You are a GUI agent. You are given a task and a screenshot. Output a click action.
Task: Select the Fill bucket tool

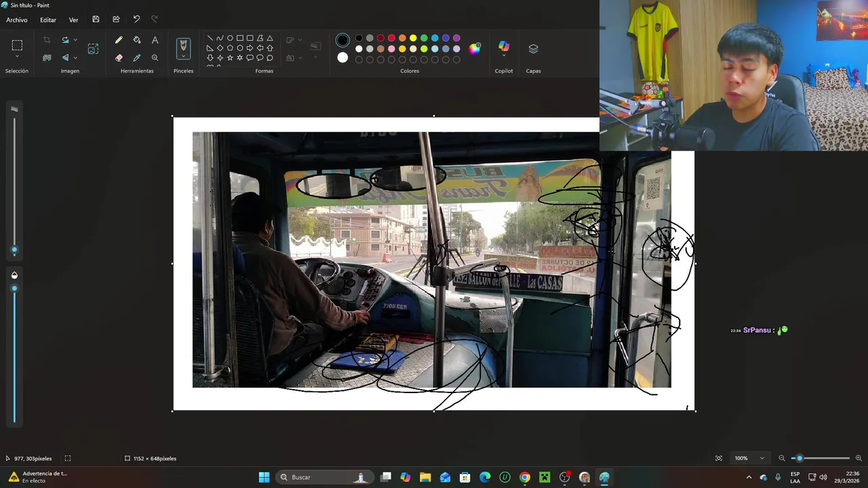137,40
